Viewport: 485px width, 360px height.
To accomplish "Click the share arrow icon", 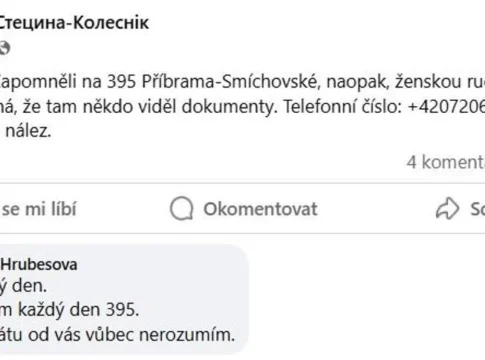I will point(447,209).
